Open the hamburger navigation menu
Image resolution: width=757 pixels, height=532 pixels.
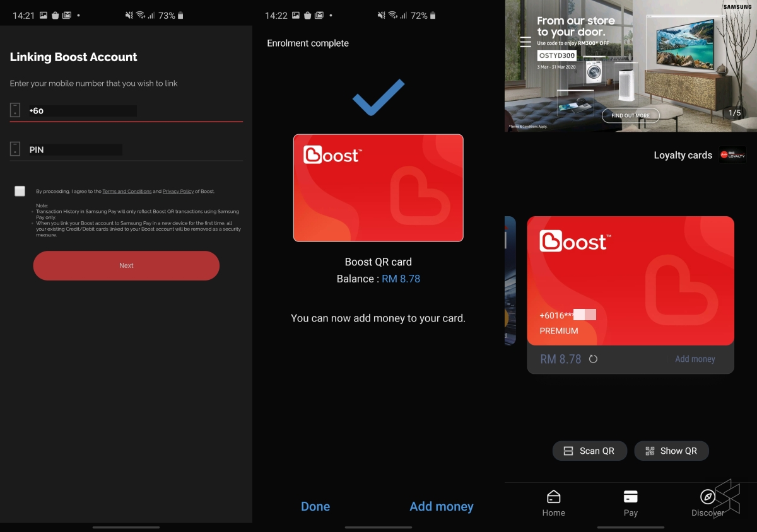[525, 42]
